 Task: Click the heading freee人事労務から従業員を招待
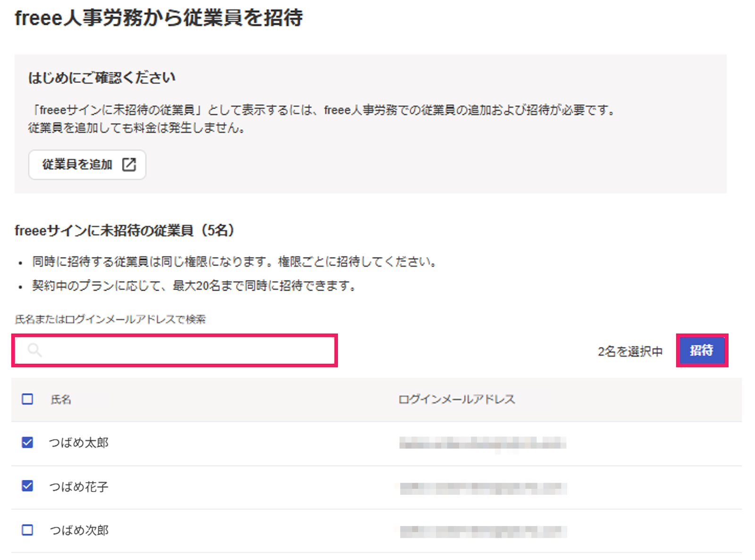click(x=159, y=18)
